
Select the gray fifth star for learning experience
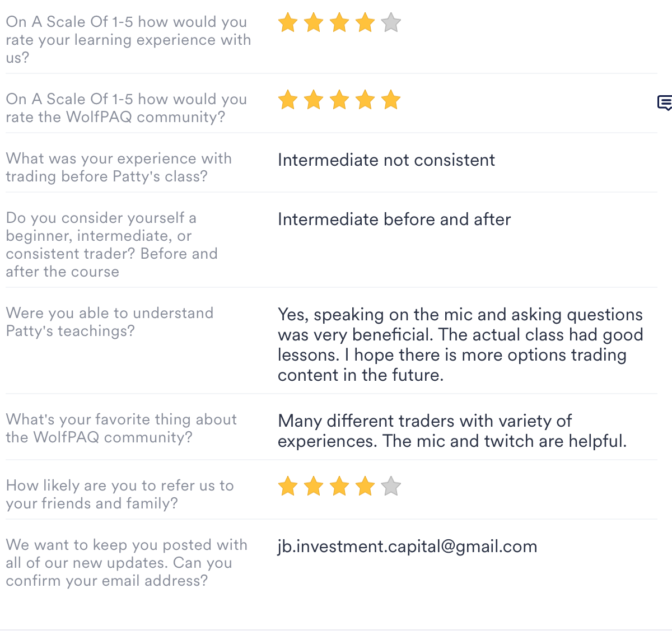[391, 23]
